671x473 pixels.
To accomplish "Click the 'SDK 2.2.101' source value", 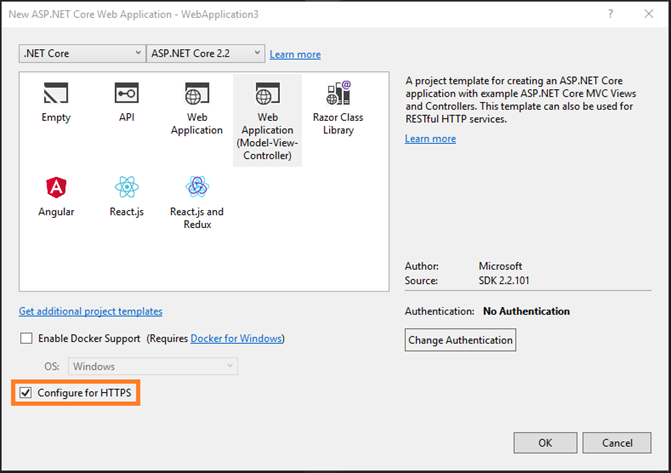I will (504, 280).
